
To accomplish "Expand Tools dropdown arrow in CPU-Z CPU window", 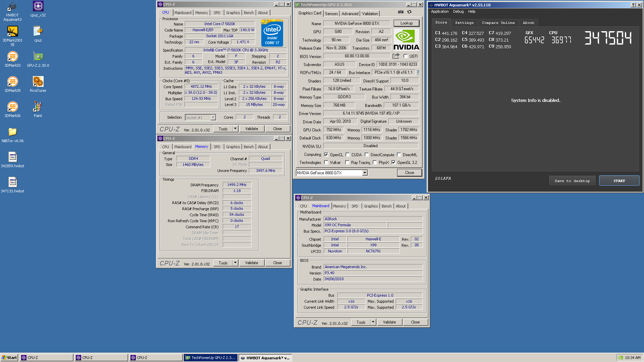I will 235,129.
